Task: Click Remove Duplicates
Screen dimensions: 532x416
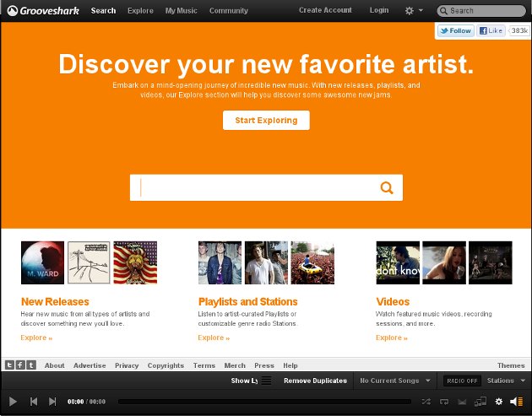Action: click(315, 381)
